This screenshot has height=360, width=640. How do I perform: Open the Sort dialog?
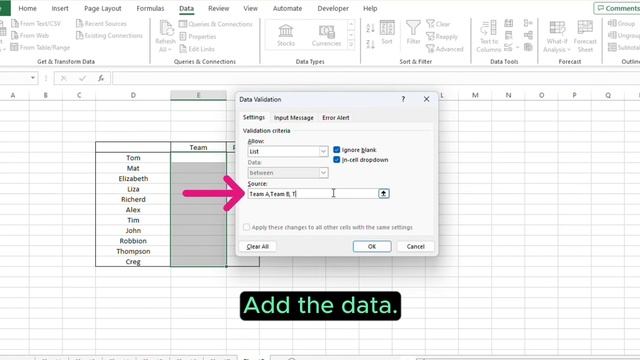pos(387,33)
